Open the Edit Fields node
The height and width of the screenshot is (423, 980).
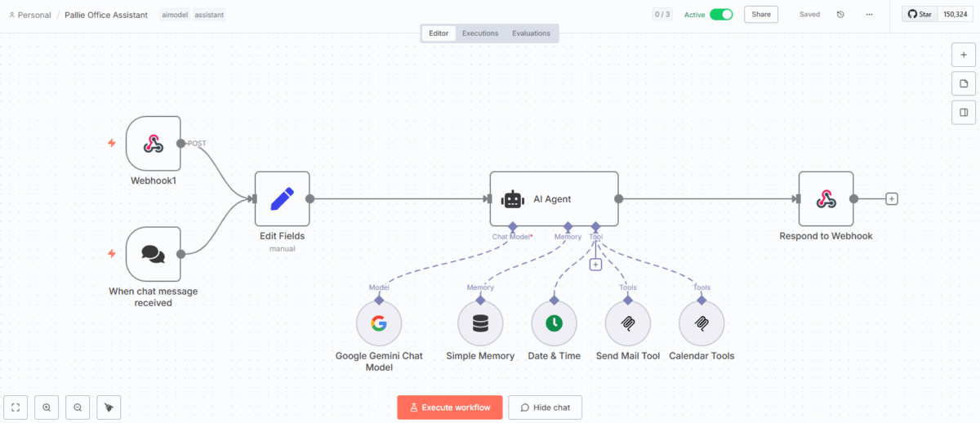click(x=282, y=198)
